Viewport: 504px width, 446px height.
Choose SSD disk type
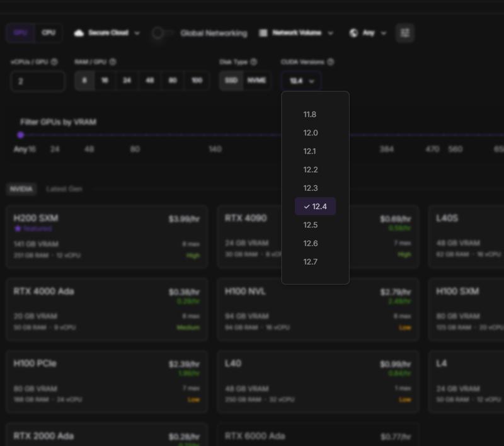(x=231, y=81)
